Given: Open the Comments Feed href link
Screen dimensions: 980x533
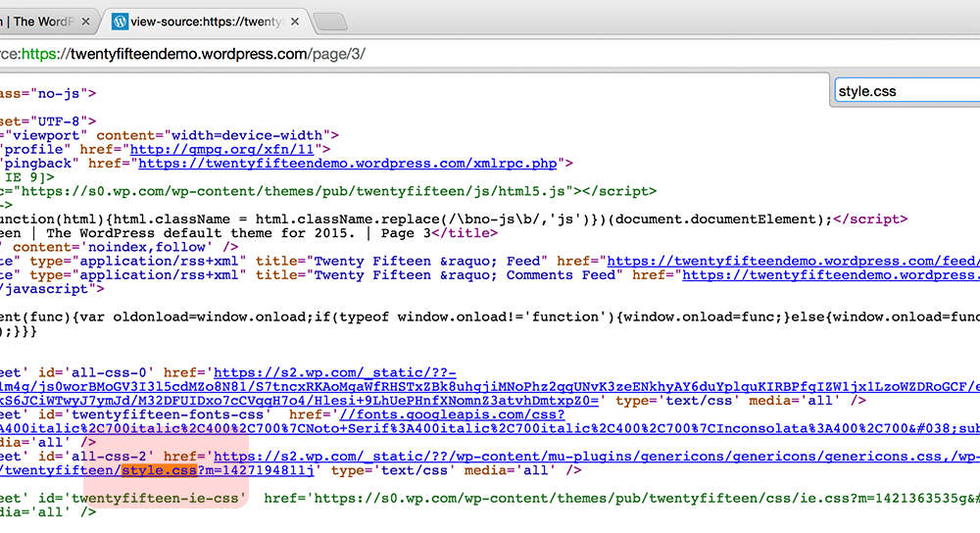Looking at the screenshot, I should pos(831,275).
